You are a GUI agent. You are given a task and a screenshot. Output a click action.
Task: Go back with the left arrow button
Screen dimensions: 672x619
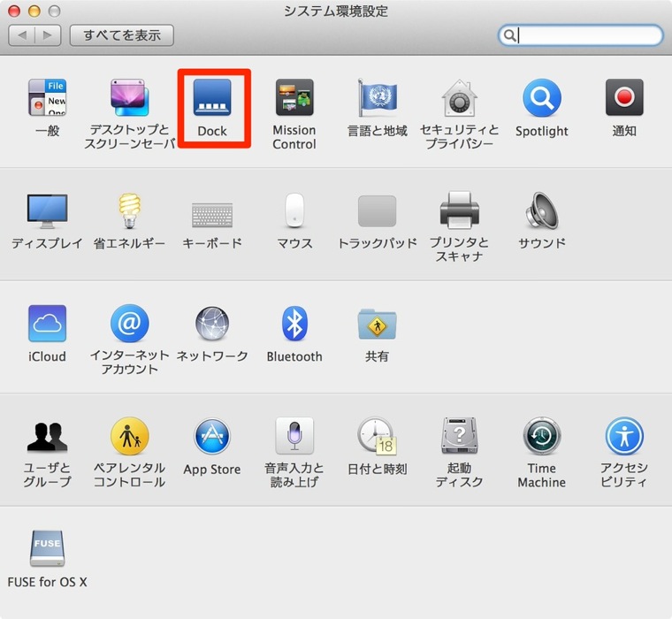pos(21,35)
